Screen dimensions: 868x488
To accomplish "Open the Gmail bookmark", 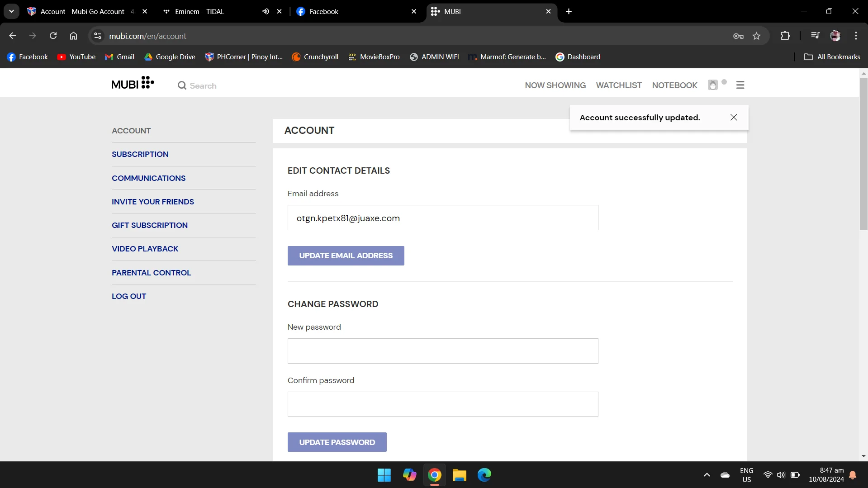I will (120, 57).
